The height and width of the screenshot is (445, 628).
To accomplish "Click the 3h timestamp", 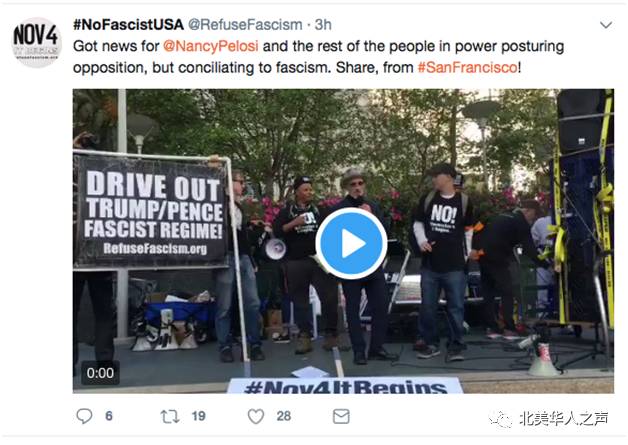I will click(323, 25).
